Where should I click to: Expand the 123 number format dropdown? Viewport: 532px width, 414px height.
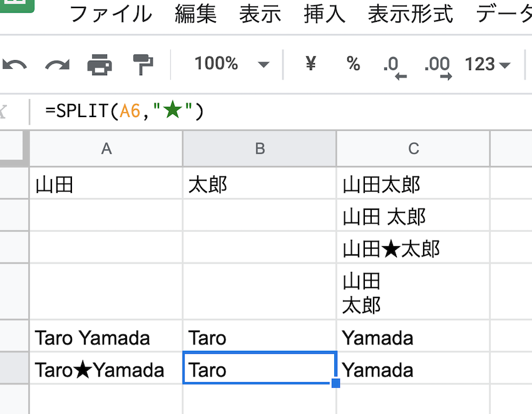(487, 65)
